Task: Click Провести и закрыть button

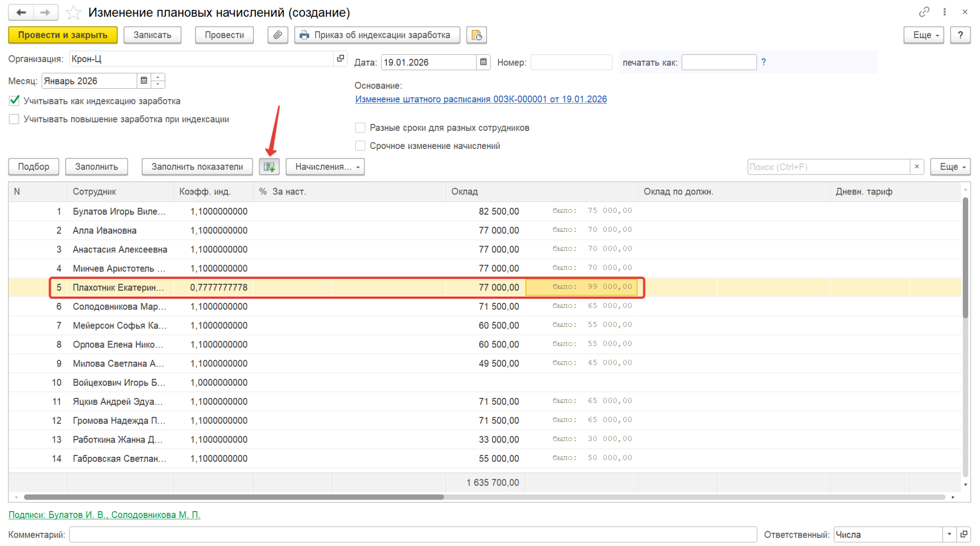Action: 63,35
